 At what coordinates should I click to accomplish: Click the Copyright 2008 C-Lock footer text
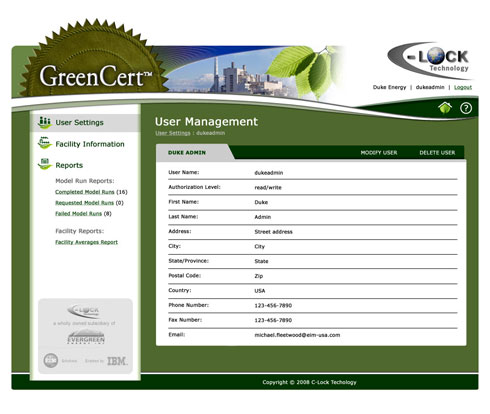coord(309,382)
